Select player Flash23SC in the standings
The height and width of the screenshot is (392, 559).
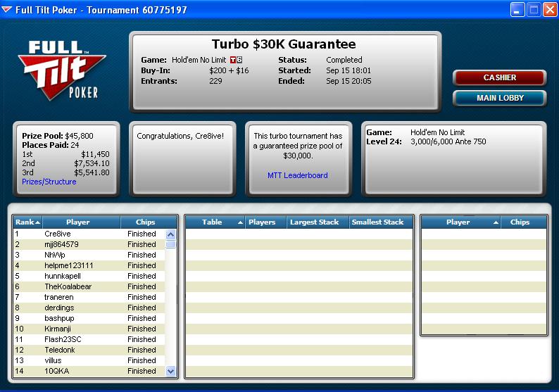coord(89,339)
